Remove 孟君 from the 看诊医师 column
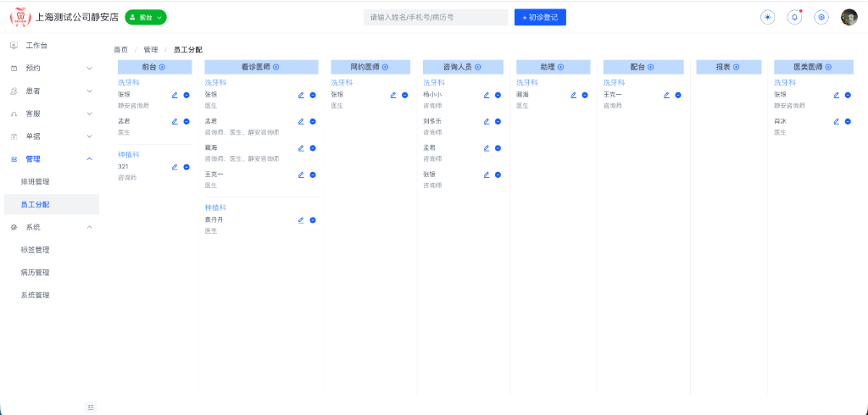Screen dimensions: 868x415 (x=313, y=122)
